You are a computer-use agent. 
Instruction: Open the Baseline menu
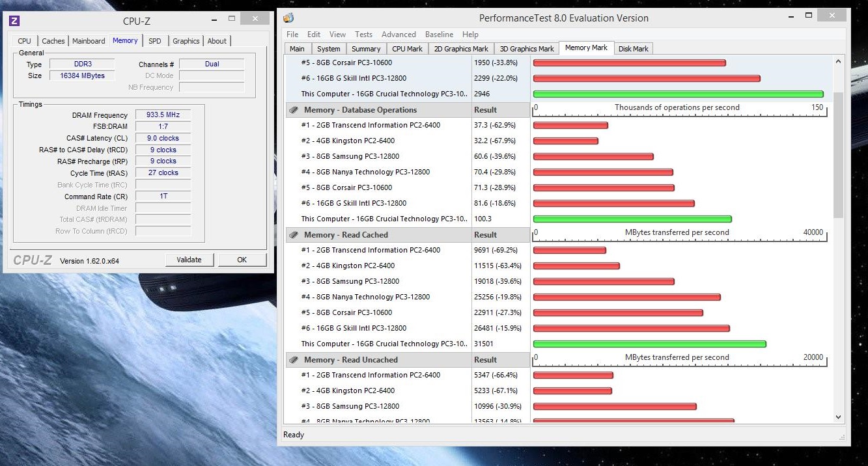[x=439, y=34]
